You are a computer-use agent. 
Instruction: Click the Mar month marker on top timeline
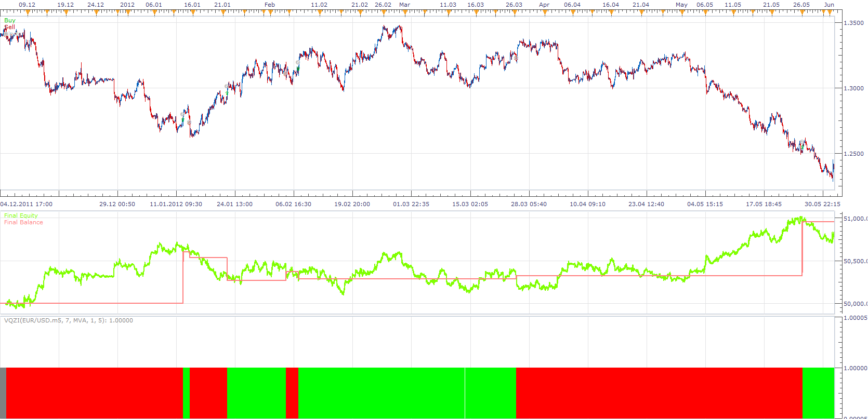405,5
